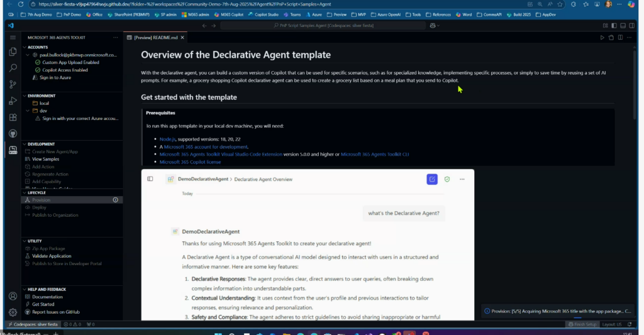Collapse the Development section
Image resolution: width=644 pixels, height=335 pixels.
point(25,144)
